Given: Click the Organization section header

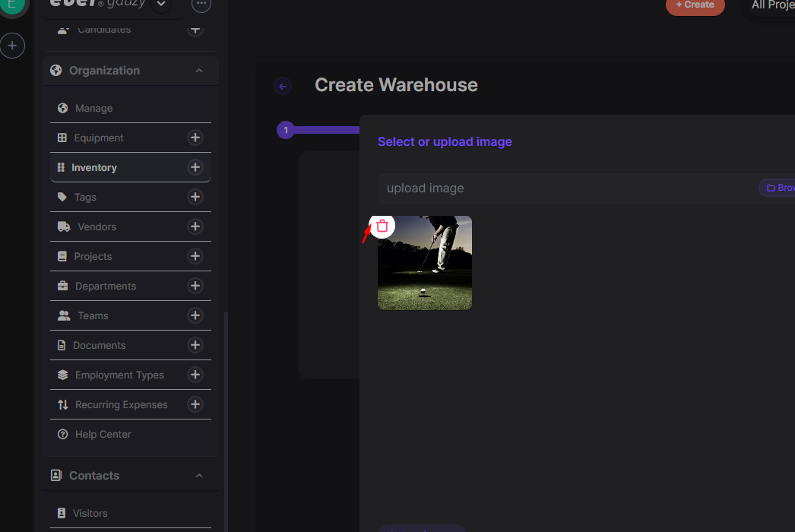Looking at the screenshot, I should coord(131,71).
